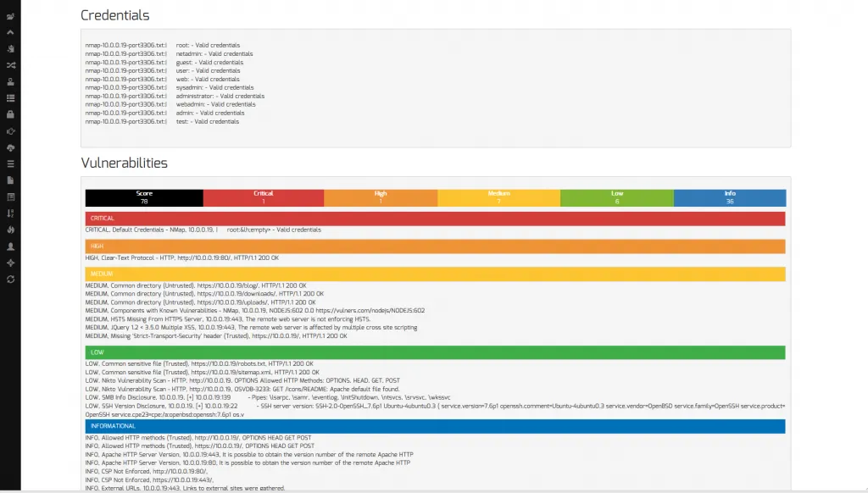This screenshot has height=493, width=868.
Task: Click the red CRITICAL section header bar
Action: pyautogui.click(x=435, y=219)
